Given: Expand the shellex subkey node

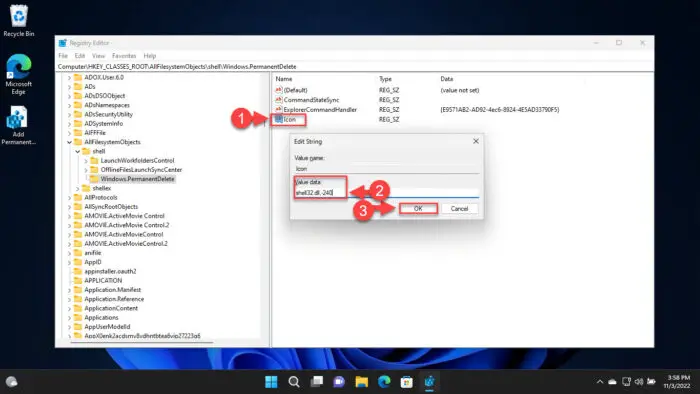Looking at the screenshot, I should (x=78, y=189).
